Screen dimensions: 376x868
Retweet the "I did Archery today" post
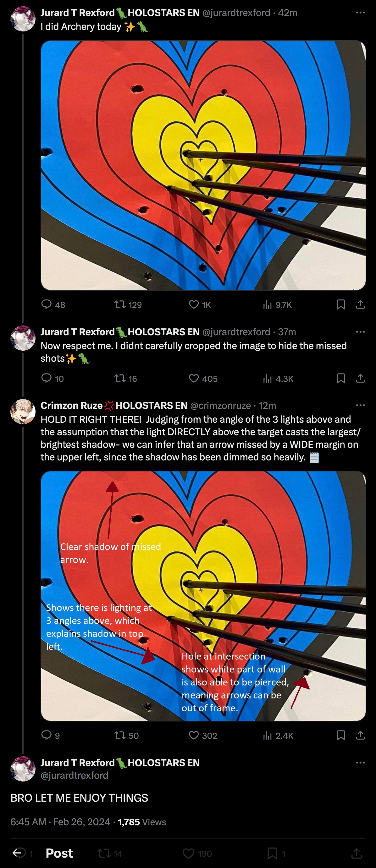(x=119, y=304)
